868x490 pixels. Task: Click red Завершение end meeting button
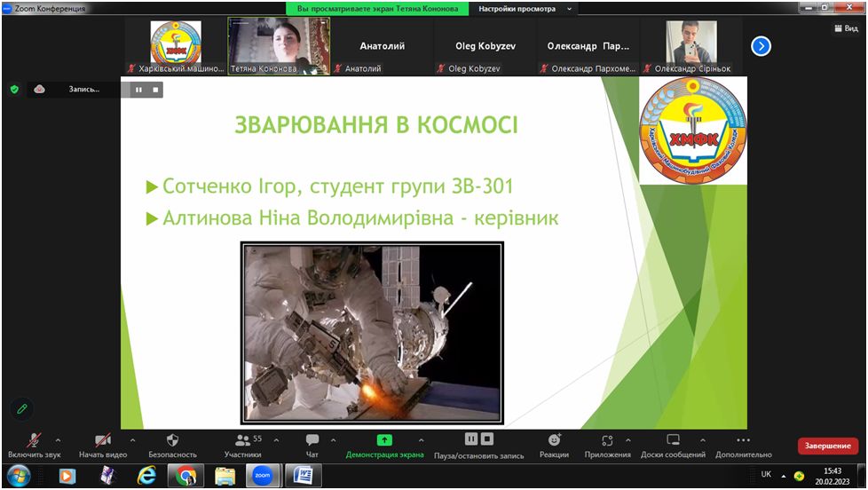pos(827,446)
